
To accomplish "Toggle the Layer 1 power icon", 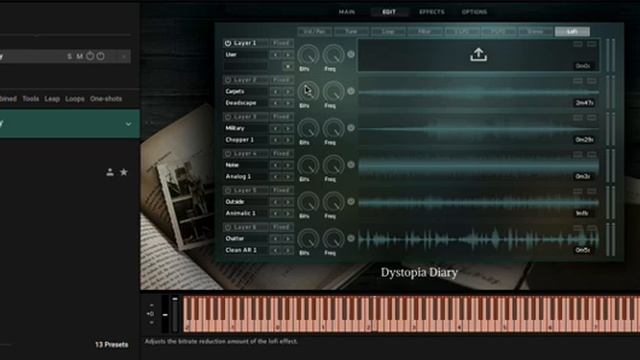I will pyautogui.click(x=228, y=43).
